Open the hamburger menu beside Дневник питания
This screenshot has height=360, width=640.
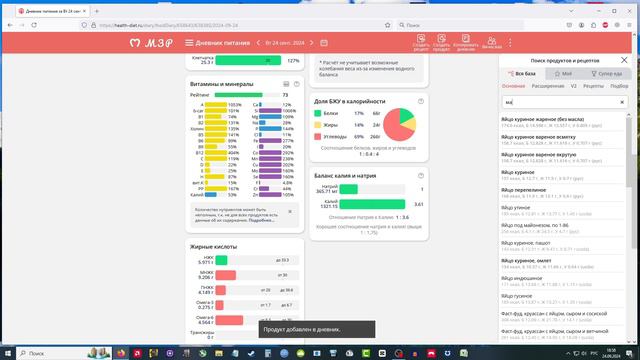tap(189, 43)
